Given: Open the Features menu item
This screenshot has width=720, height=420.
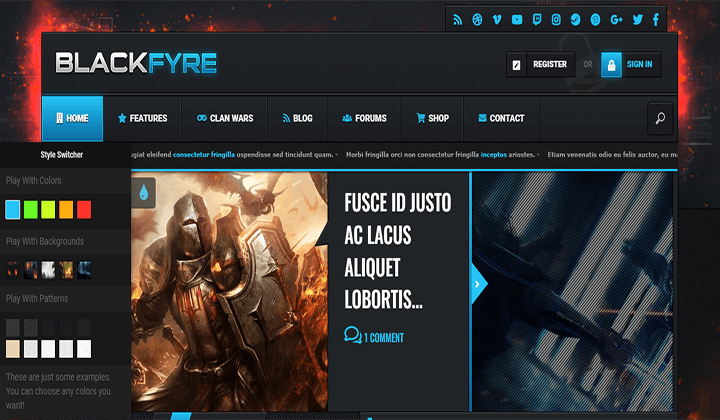Looking at the screenshot, I should point(142,118).
